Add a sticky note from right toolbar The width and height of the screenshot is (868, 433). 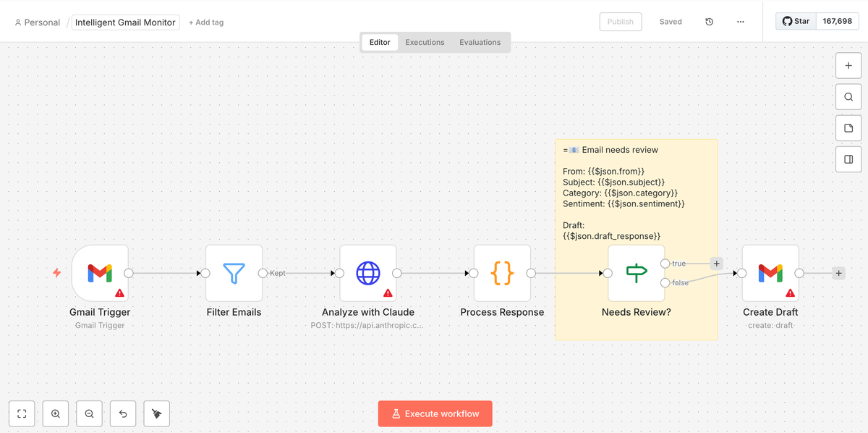click(x=848, y=128)
